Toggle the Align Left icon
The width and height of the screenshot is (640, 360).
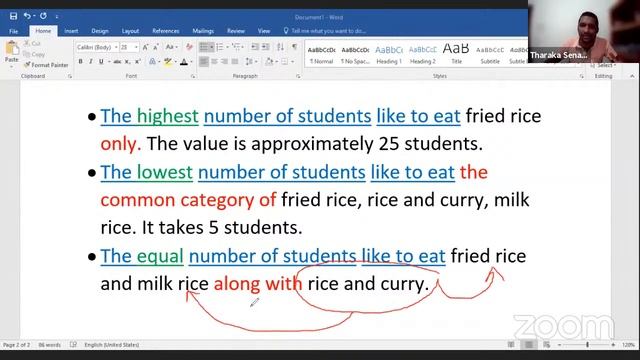(x=204, y=62)
